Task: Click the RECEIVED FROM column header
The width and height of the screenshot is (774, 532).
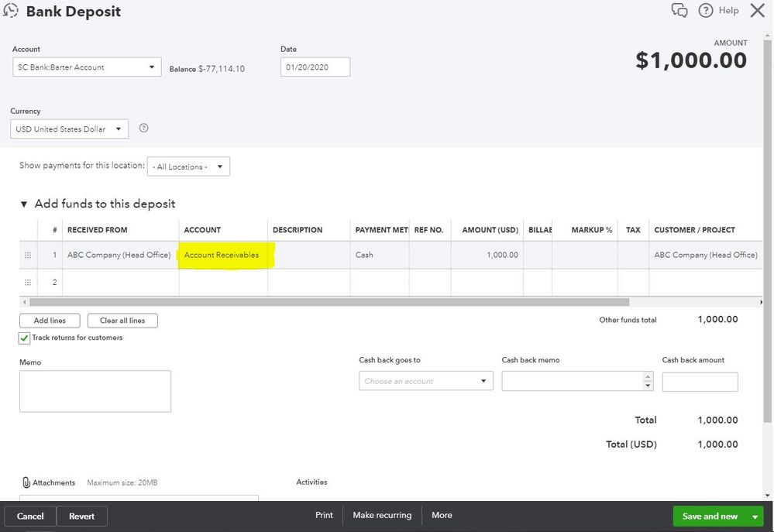Action: coord(98,230)
